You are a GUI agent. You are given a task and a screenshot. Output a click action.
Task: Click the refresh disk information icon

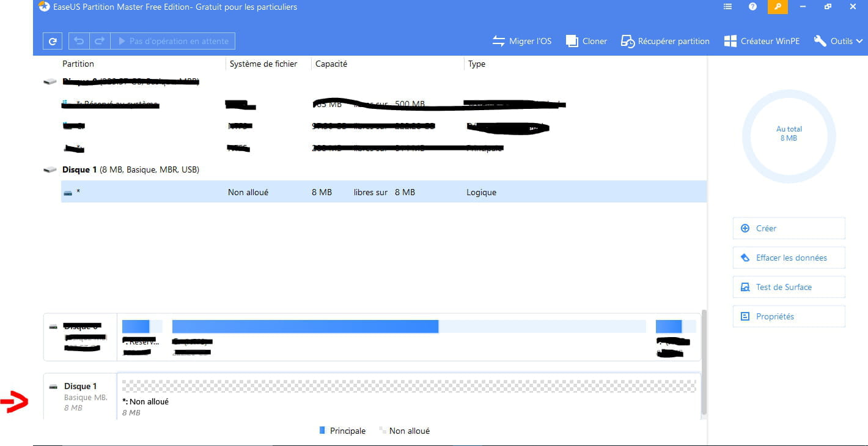[x=53, y=41]
